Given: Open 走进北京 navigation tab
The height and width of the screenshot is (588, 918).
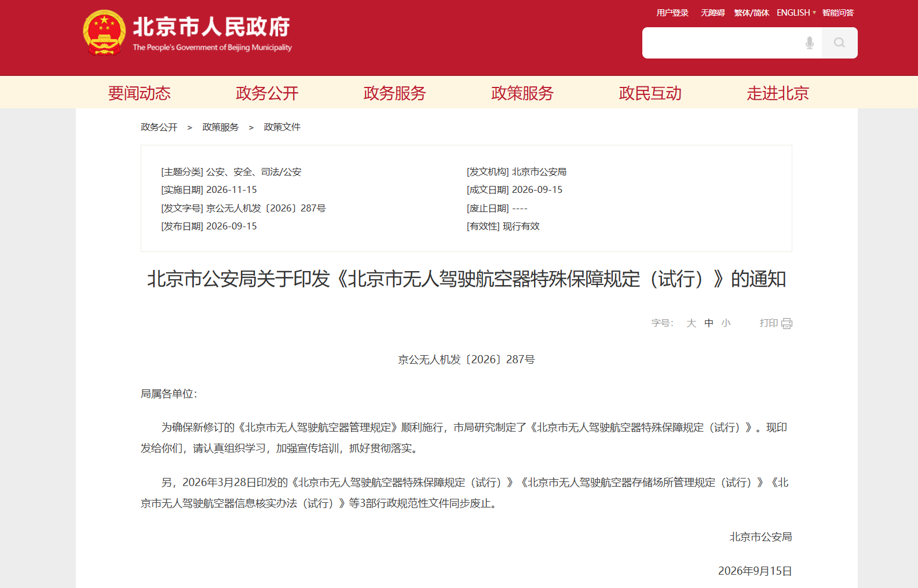Looking at the screenshot, I should 778,93.
